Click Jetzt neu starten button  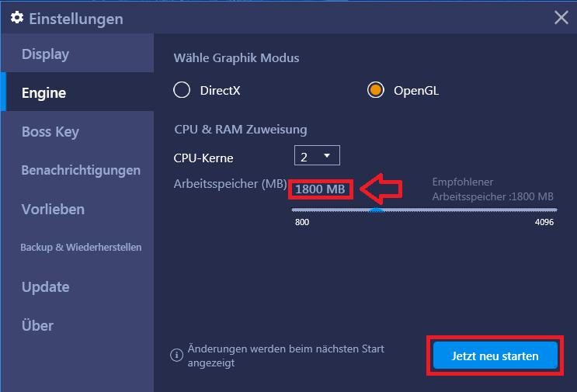[x=495, y=356]
